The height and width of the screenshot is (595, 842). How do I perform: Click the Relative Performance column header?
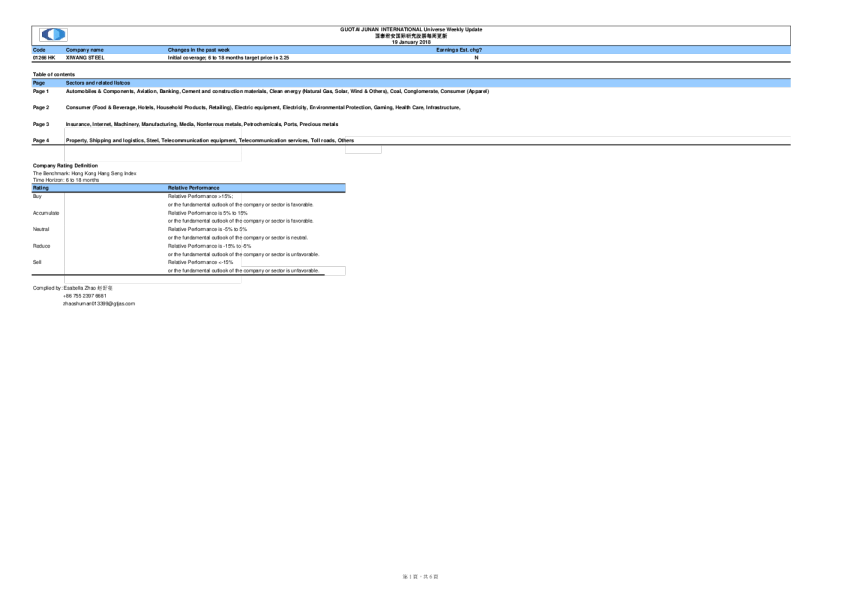coord(193,188)
